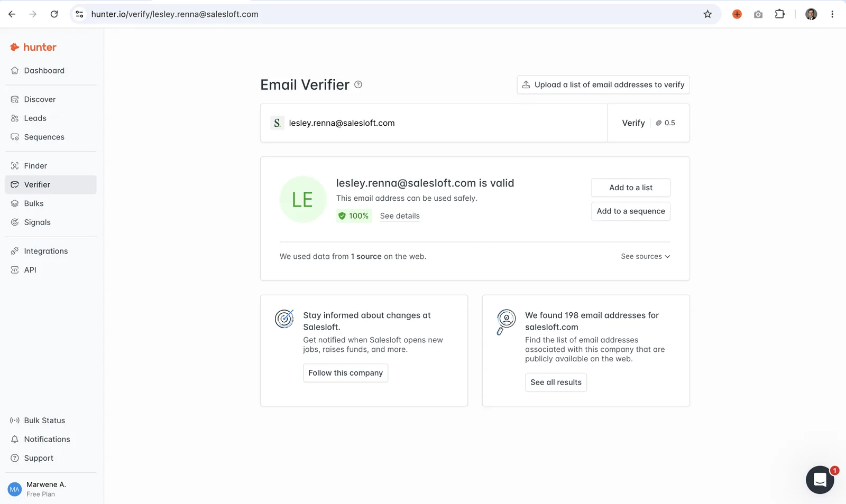Viewport: 846px width, 504px height.
Task: Go to Discover in the sidebar
Action: 51,99
